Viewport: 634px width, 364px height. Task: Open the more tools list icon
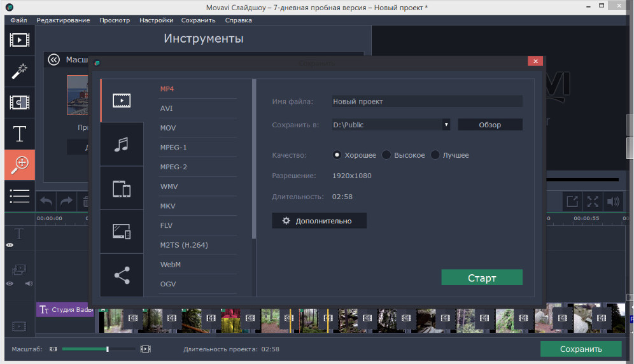tap(19, 196)
